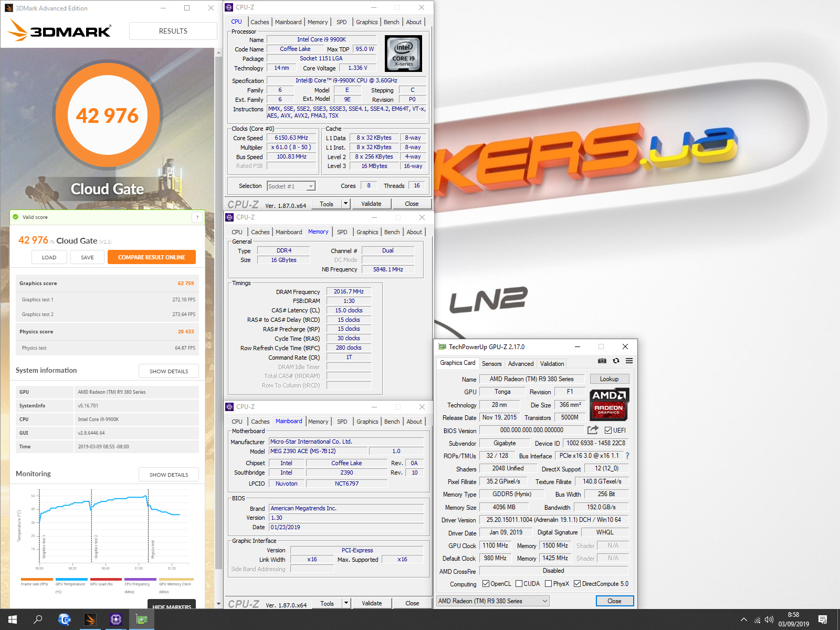Open the About tab in middle CPU-Z window
The image size is (840, 630).
click(414, 232)
